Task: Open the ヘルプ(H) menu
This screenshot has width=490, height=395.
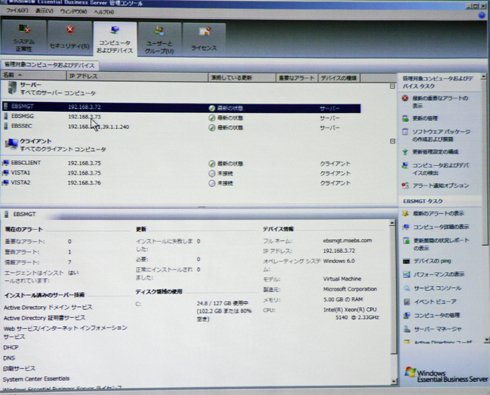Action: (104, 12)
